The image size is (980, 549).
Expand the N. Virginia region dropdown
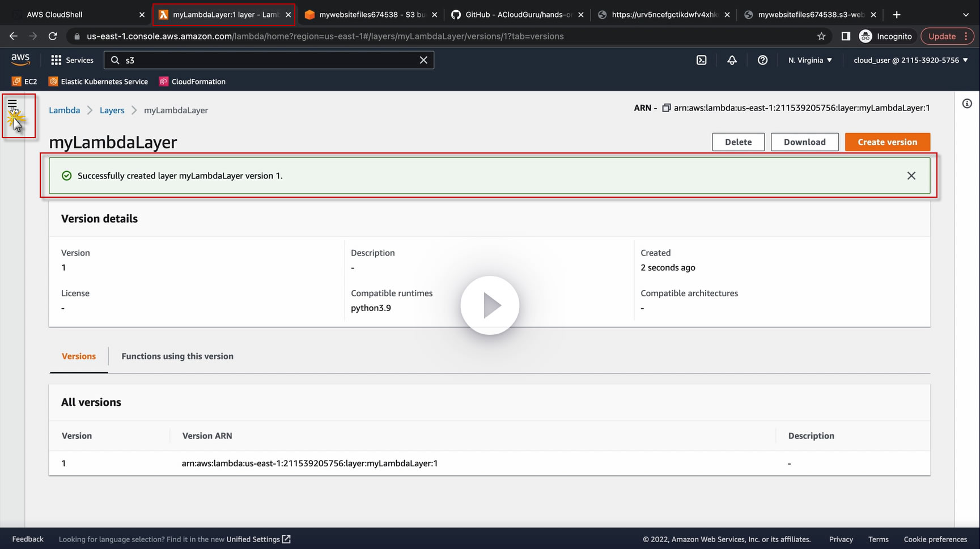click(x=810, y=60)
